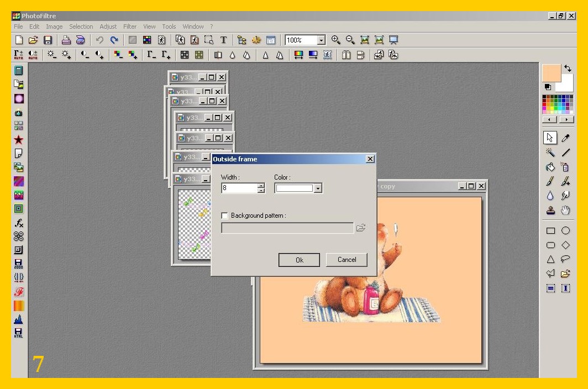Choose the Paint Bucket fill tool
Image resolution: width=588 pixels, height=389 pixels.
(x=550, y=167)
